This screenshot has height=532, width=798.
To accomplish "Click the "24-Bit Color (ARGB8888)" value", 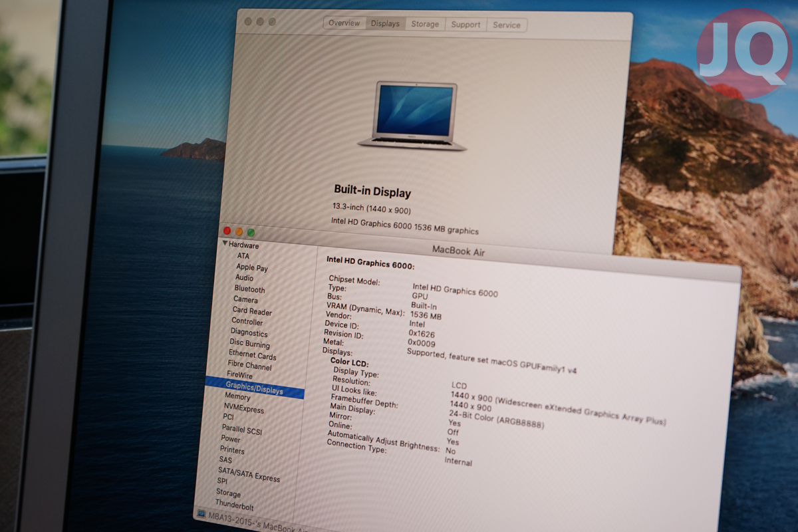I will [x=496, y=419].
